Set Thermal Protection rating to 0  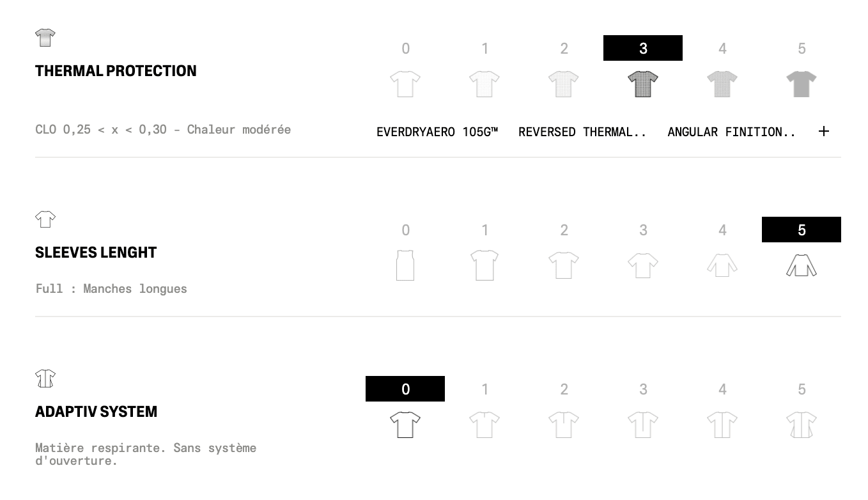point(405,48)
